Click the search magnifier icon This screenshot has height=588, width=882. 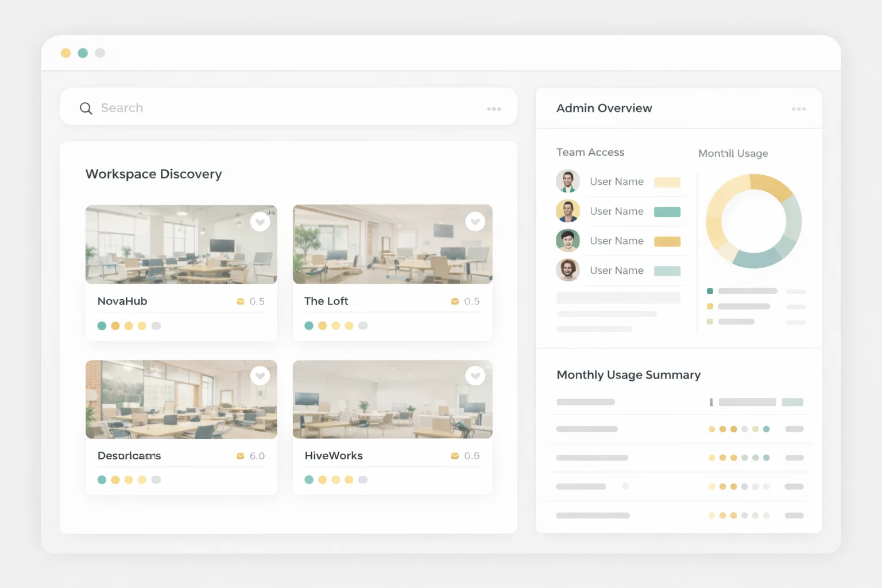[86, 108]
